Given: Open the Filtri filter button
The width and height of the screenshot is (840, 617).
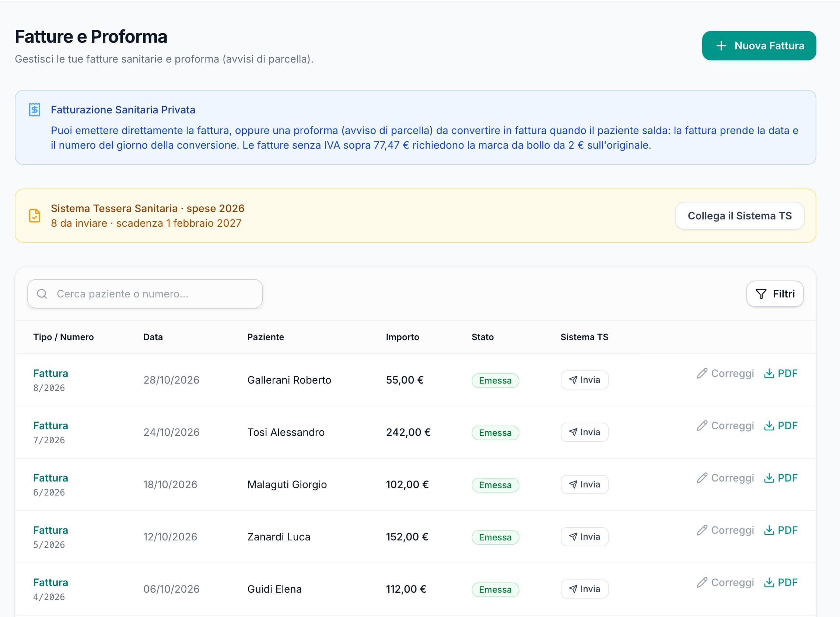Looking at the screenshot, I should click(x=775, y=294).
